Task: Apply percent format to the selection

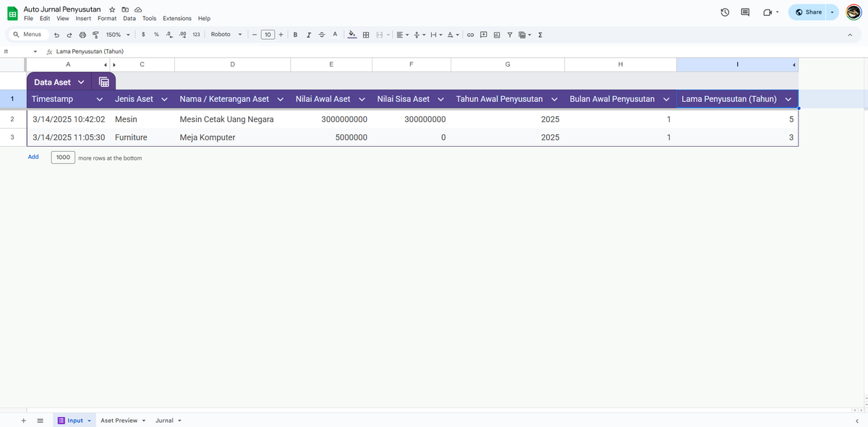Action: 156,35
